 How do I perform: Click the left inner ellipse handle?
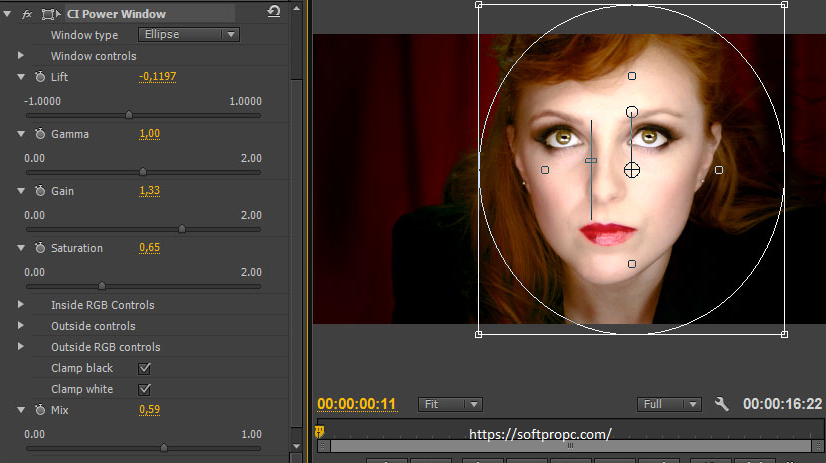(x=545, y=170)
